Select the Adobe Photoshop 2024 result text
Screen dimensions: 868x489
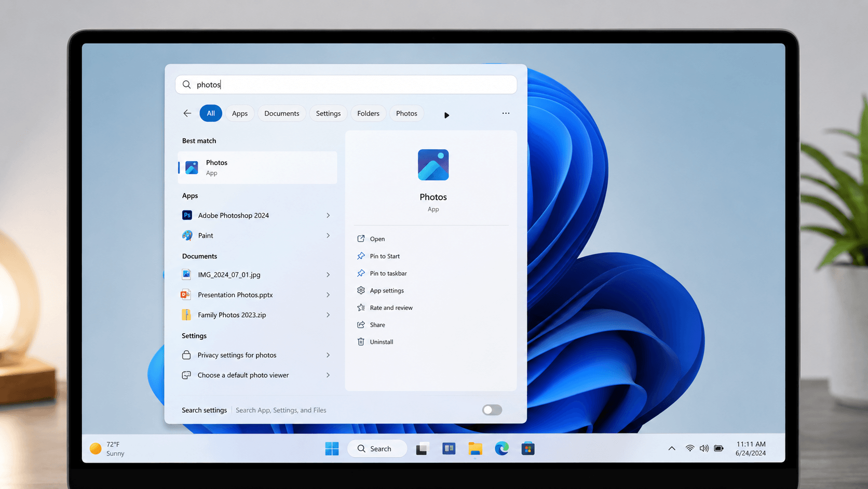234,215
